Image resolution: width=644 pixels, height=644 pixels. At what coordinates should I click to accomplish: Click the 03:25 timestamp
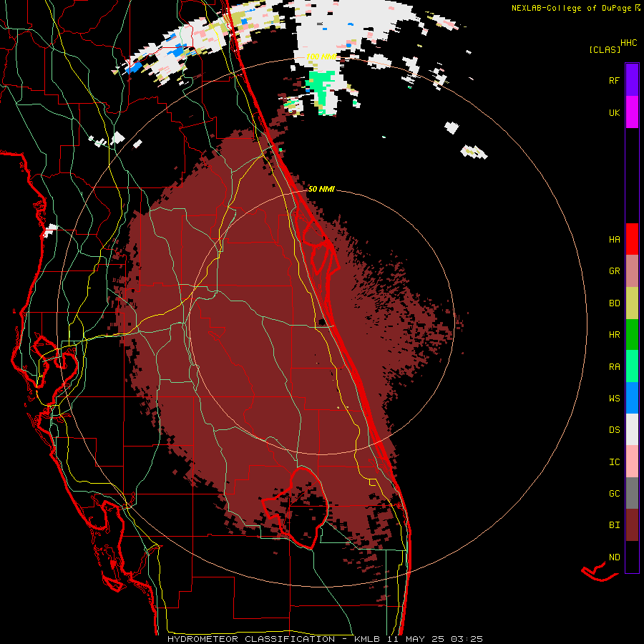(x=467, y=639)
